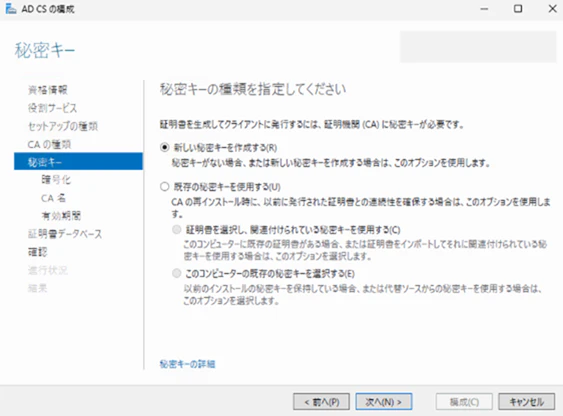Maximize the AD CS の構成 window
This screenshot has width=563, height=416.
(518, 9)
